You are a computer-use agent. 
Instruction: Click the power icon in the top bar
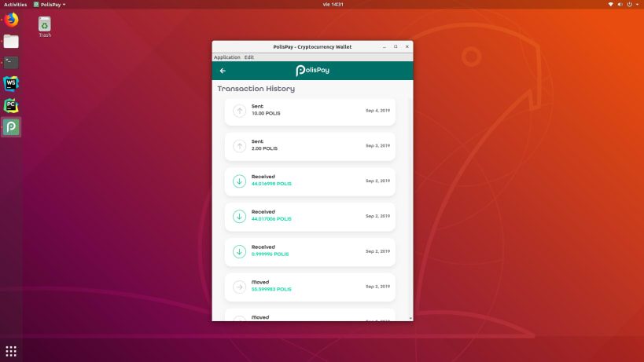(x=630, y=4)
